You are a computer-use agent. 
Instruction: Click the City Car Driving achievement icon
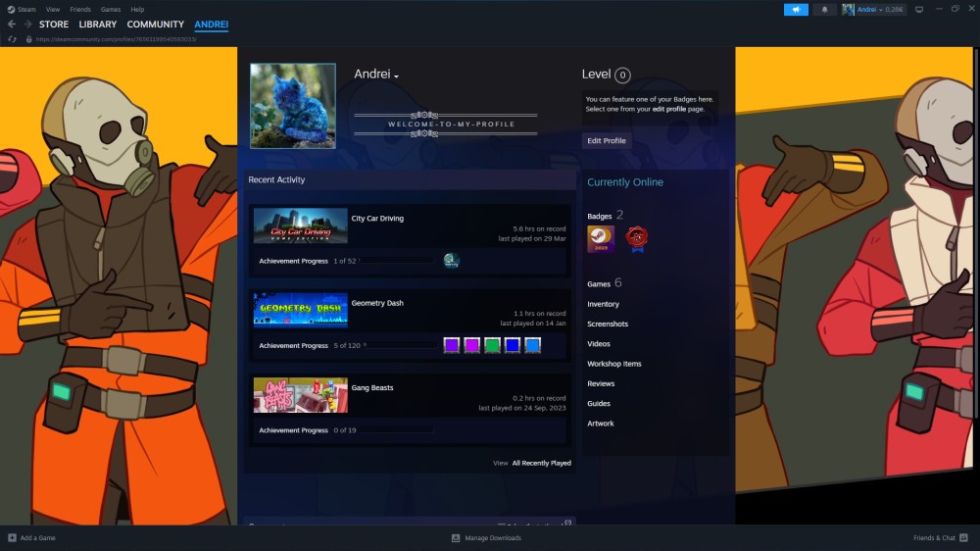pyautogui.click(x=451, y=261)
